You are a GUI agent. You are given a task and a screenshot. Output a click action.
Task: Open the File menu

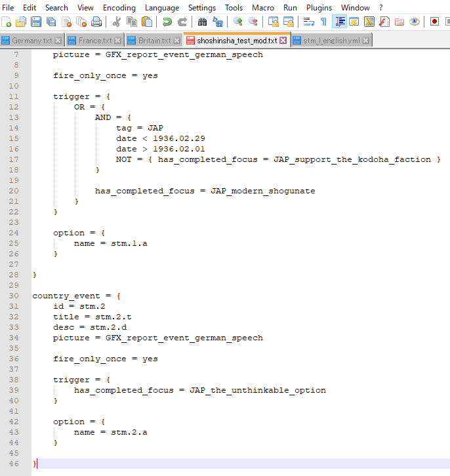[x=8, y=8]
